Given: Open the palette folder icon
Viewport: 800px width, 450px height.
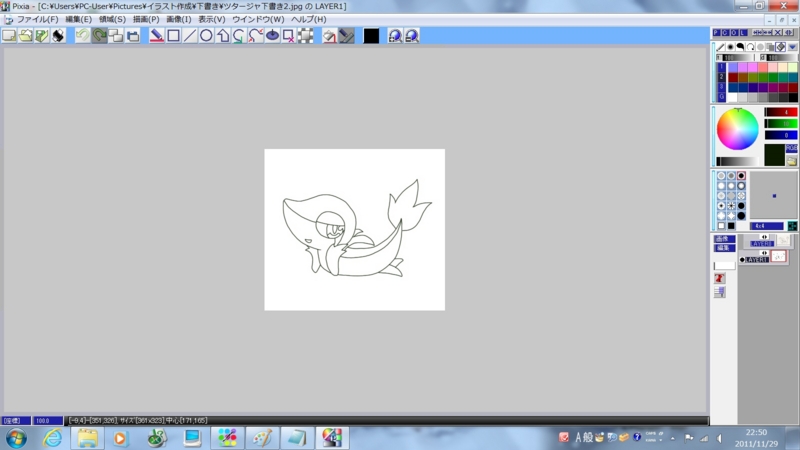Looking at the screenshot, I should click(791, 161).
